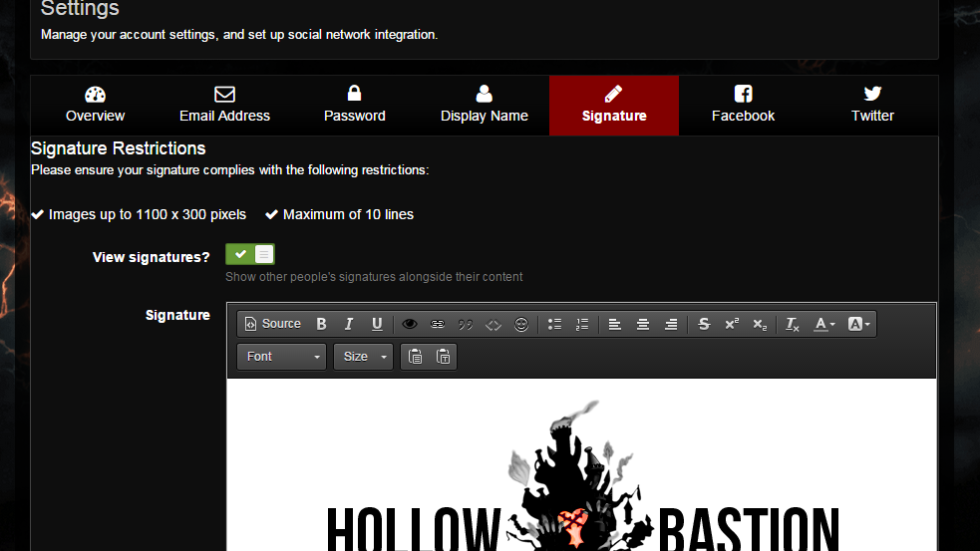Open the Size dropdown
The width and height of the screenshot is (980, 551).
pos(363,357)
